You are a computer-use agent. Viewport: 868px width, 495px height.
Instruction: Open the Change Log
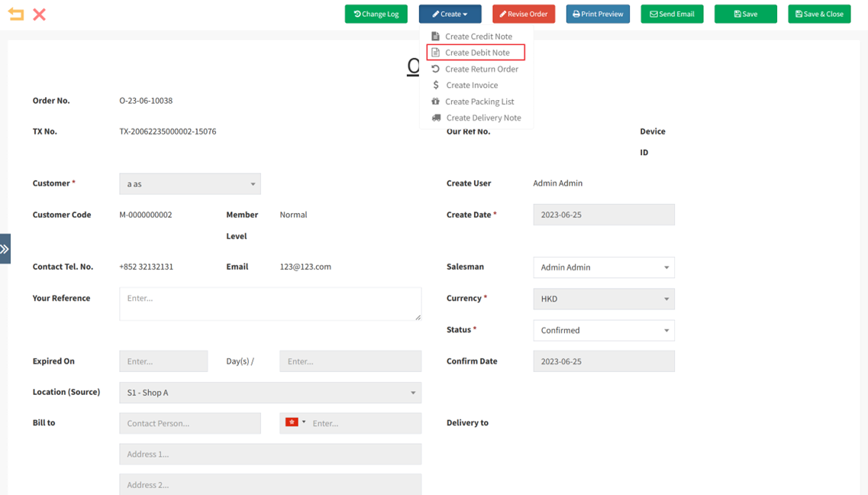point(376,14)
